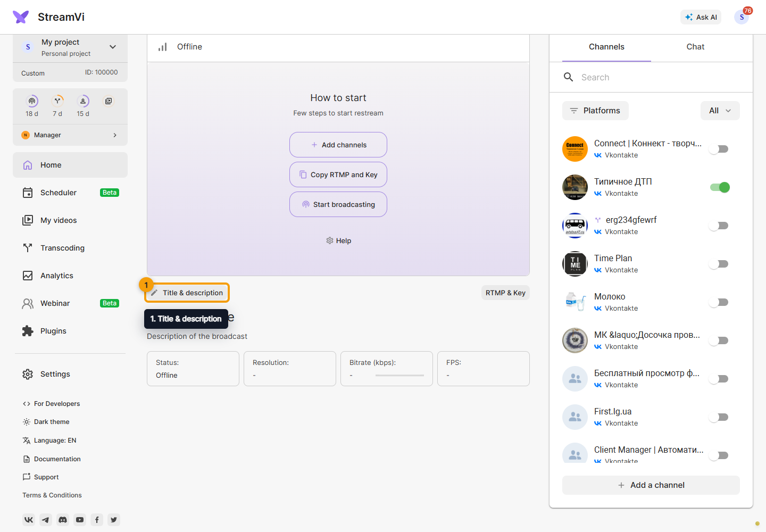Enable the Молоко channel toggle

point(719,302)
